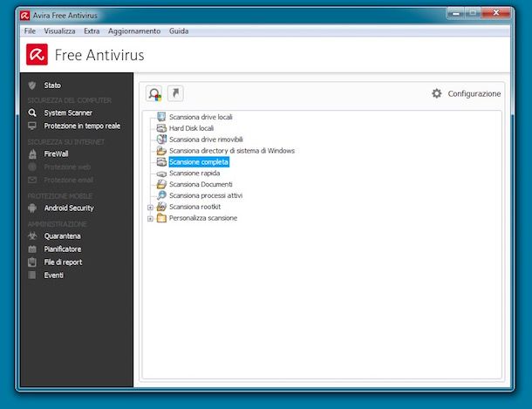
Task: Select Scansione rapida profile
Action: (194, 173)
